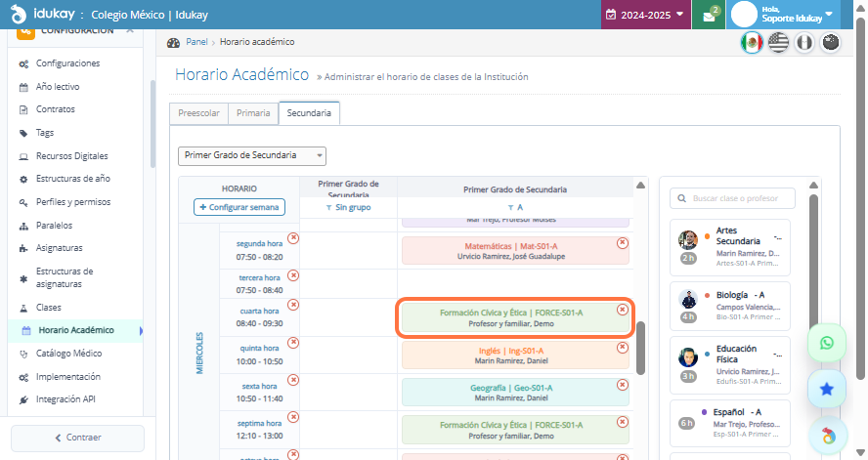Click the filter icon next to Sin grupo
The image size is (868, 460).
(x=328, y=208)
